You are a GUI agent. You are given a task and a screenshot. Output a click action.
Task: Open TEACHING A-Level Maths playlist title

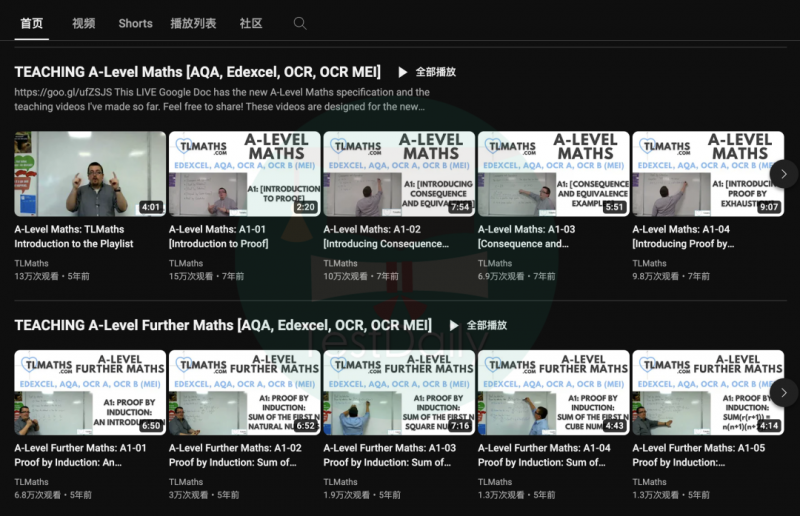(x=197, y=72)
